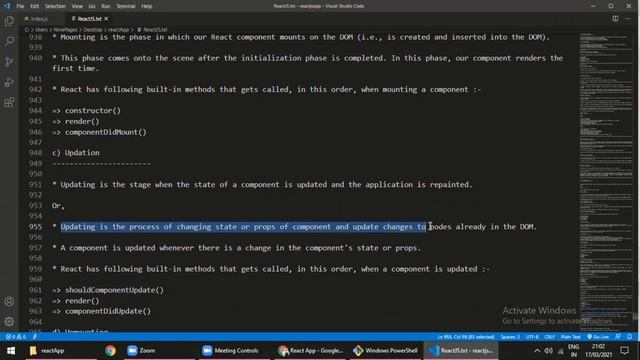Click 'shouldComponentUpdate()' on line 961
Viewport: 640px width, 360px height.
[x=114, y=290]
